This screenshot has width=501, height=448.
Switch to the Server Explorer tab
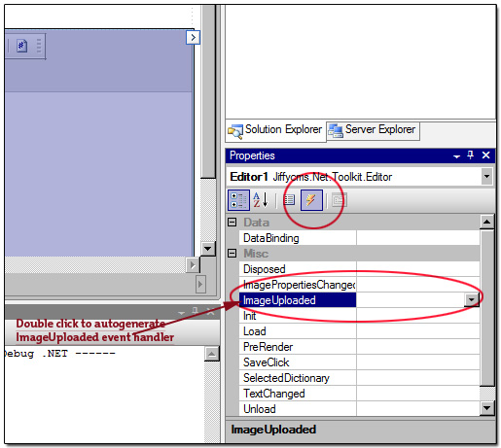373,131
